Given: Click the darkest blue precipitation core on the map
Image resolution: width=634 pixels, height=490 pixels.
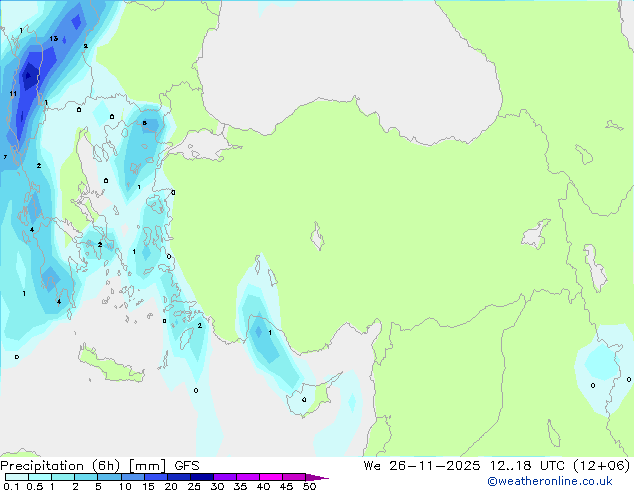Looking at the screenshot, I should coord(29,76).
